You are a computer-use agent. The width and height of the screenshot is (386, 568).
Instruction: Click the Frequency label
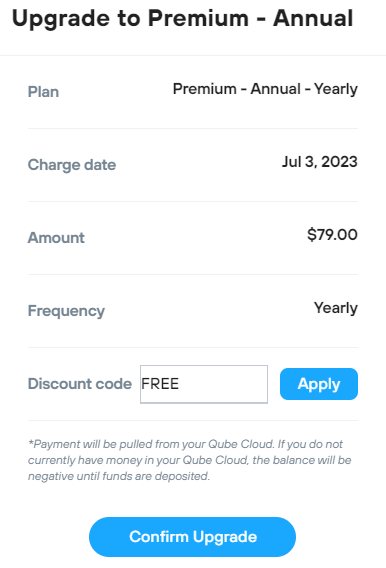(x=66, y=311)
